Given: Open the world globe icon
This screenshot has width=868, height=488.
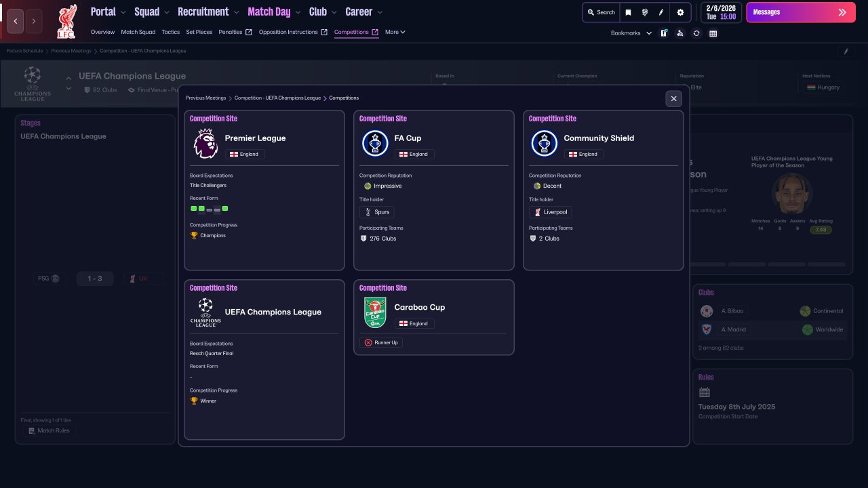Looking at the screenshot, I should (644, 12).
